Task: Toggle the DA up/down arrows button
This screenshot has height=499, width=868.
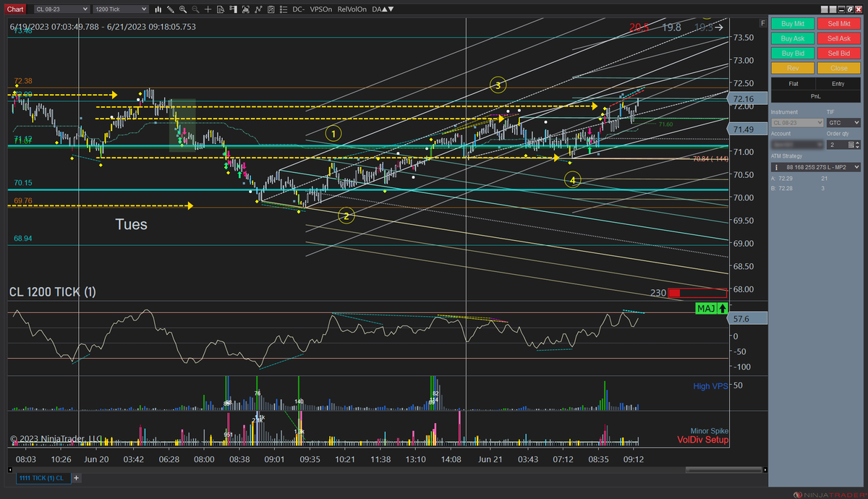Action: coord(383,9)
